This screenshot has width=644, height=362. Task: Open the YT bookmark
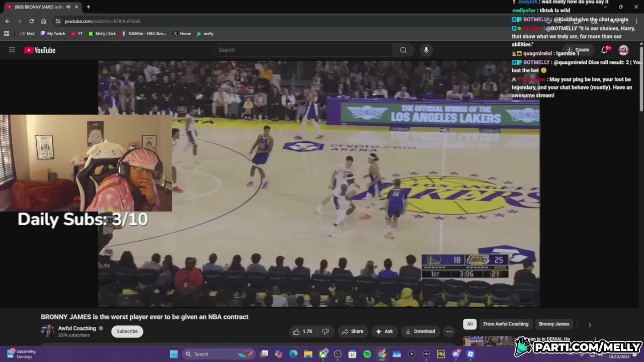pyautogui.click(x=77, y=34)
